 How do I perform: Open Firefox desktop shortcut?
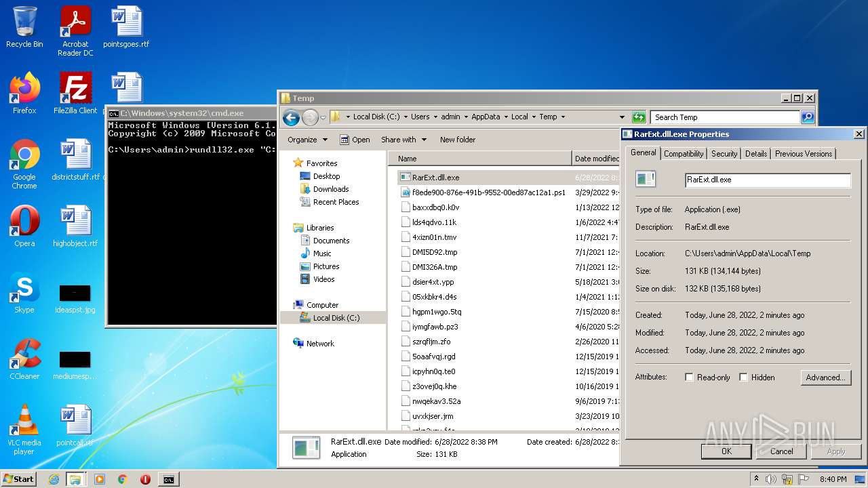coord(24,94)
